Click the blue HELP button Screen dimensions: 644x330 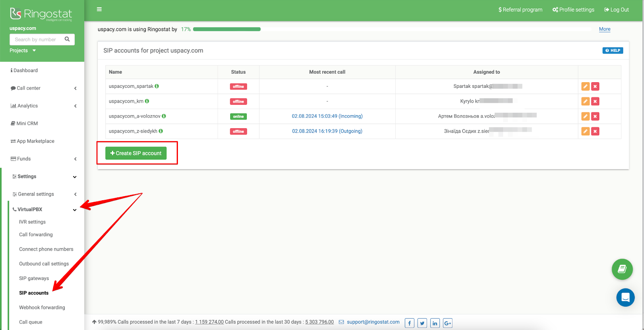(x=613, y=50)
